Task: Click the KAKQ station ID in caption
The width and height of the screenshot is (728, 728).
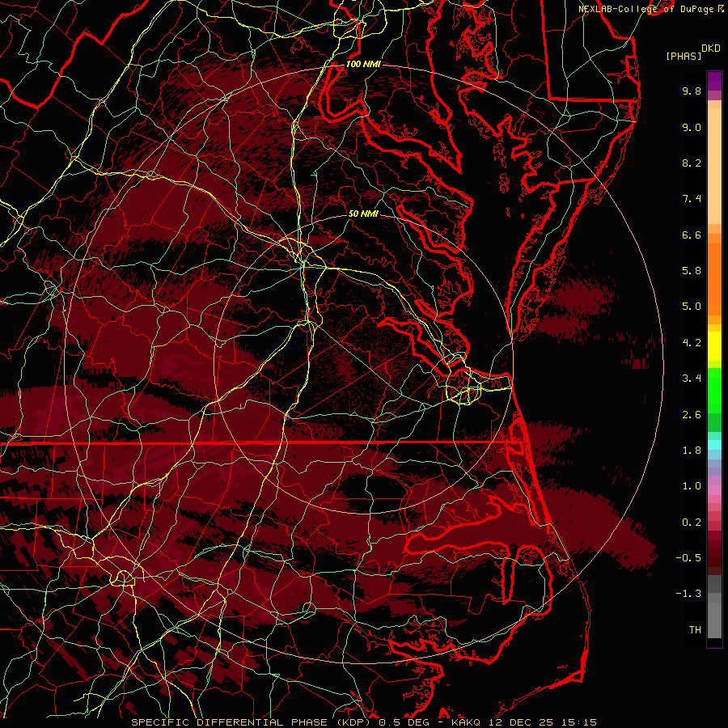Action: tap(465, 722)
